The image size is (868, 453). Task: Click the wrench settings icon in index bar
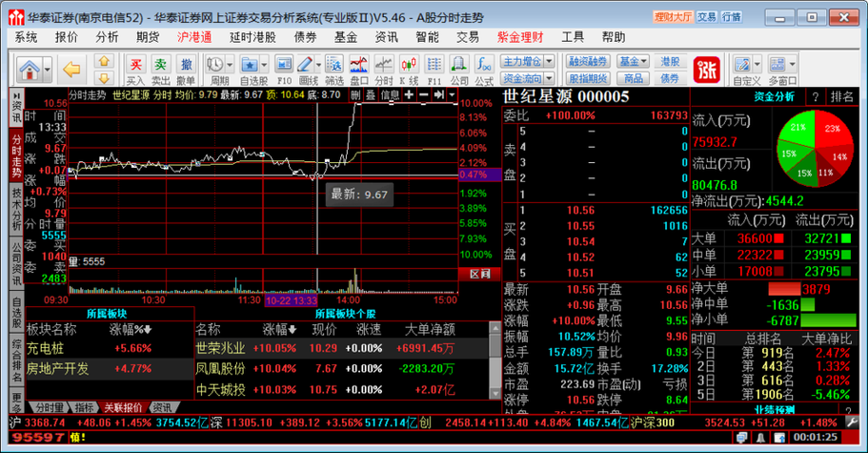pos(853,422)
